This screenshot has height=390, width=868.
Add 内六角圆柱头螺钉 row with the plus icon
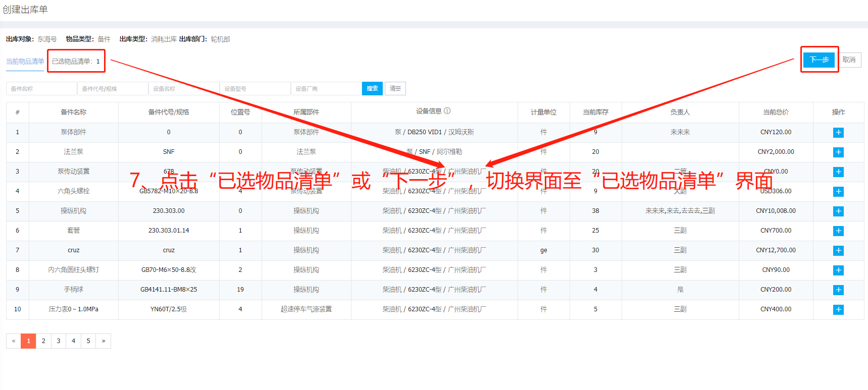[838, 270]
